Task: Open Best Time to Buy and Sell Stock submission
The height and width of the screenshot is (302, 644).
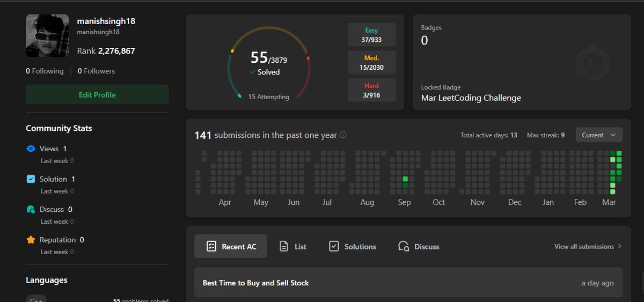Action: point(408,283)
